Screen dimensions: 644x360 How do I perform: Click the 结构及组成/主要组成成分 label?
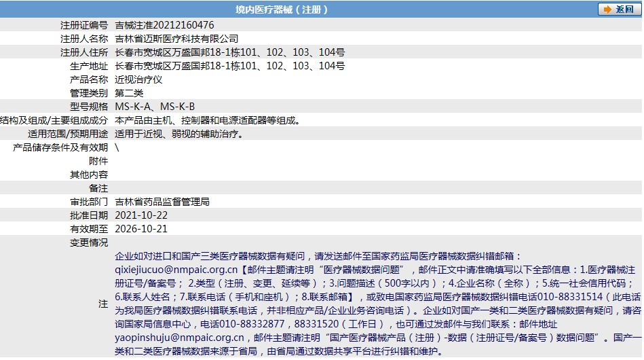(54, 120)
